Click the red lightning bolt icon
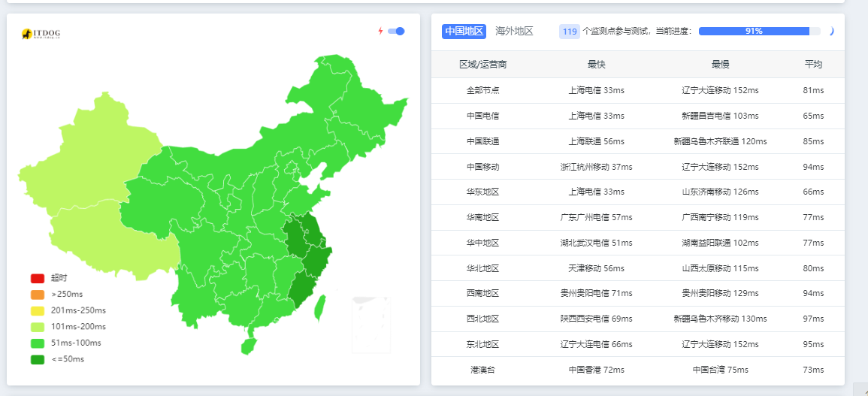The image size is (868, 396). [x=380, y=32]
